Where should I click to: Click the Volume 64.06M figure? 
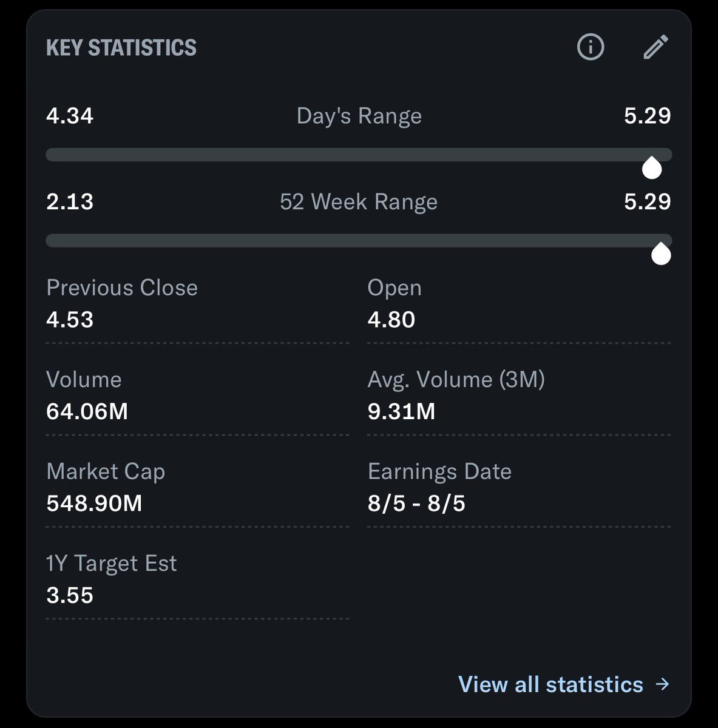87,411
